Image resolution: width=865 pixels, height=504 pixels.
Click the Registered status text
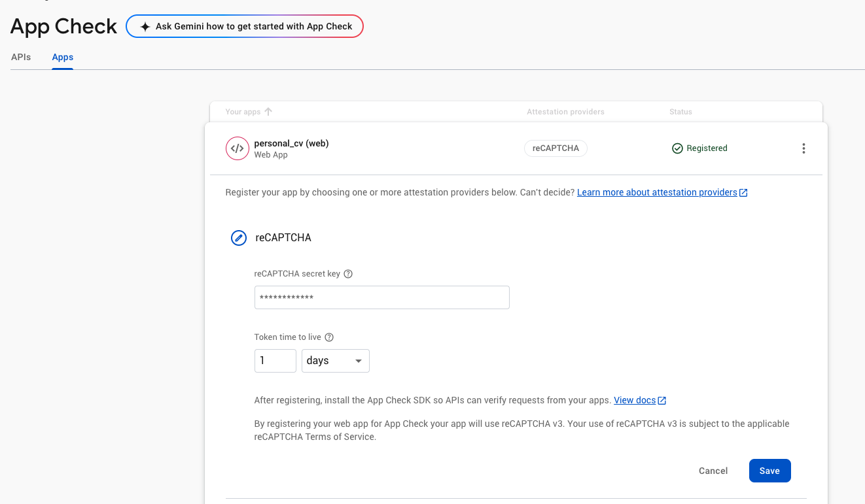(x=707, y=148)
